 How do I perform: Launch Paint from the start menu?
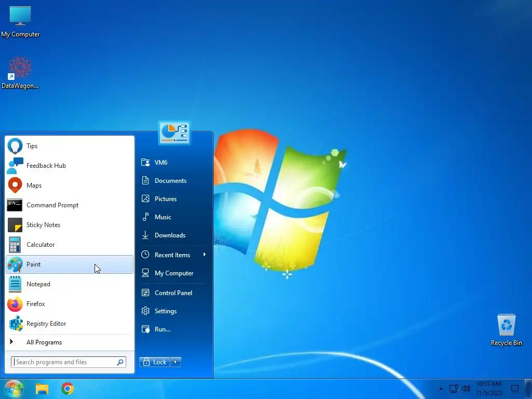(x=70, y=264)
